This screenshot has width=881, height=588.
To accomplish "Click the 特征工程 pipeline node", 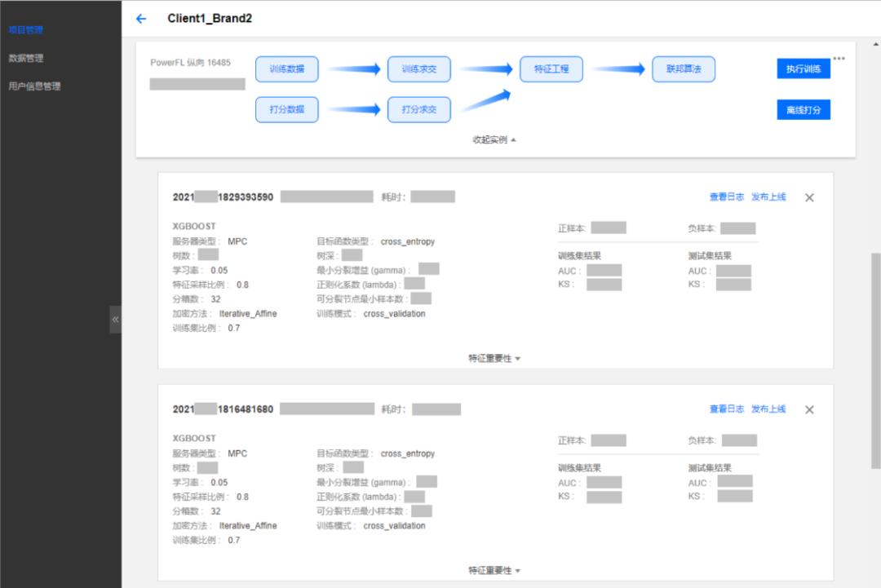I will [x=551, y=69].
